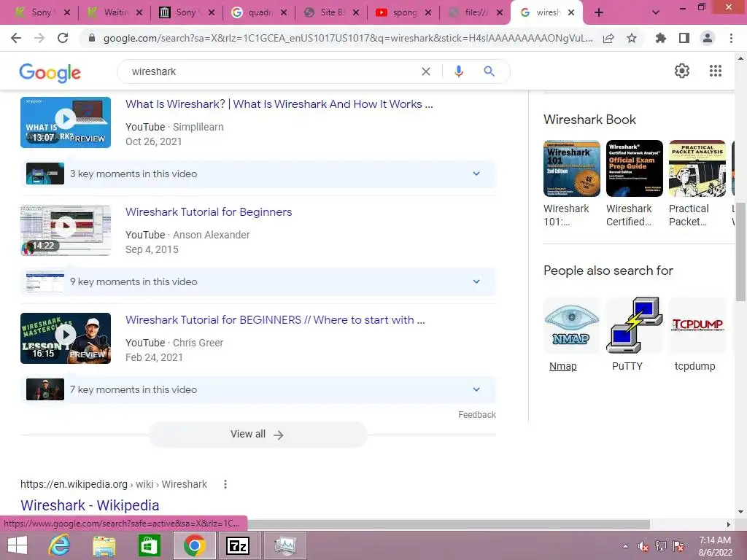Switch to the Waiting tab
The width and height of the screenshot is (747, 560).
tap(115, 12)
